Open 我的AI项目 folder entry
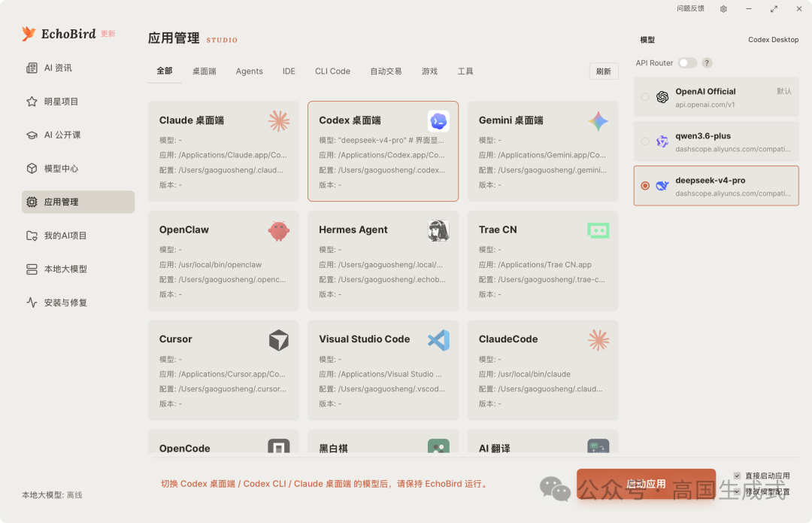Screen dimensions: 812x523 pos(78,236)
